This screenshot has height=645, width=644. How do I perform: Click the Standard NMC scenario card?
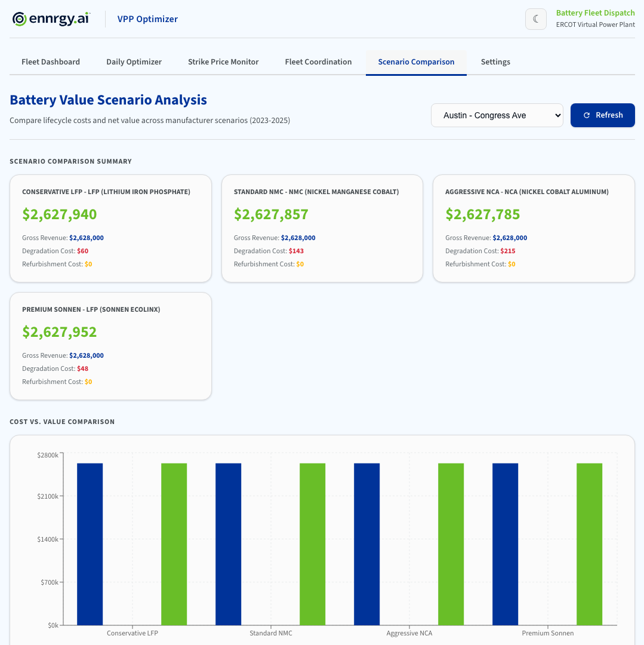[322, 228]
